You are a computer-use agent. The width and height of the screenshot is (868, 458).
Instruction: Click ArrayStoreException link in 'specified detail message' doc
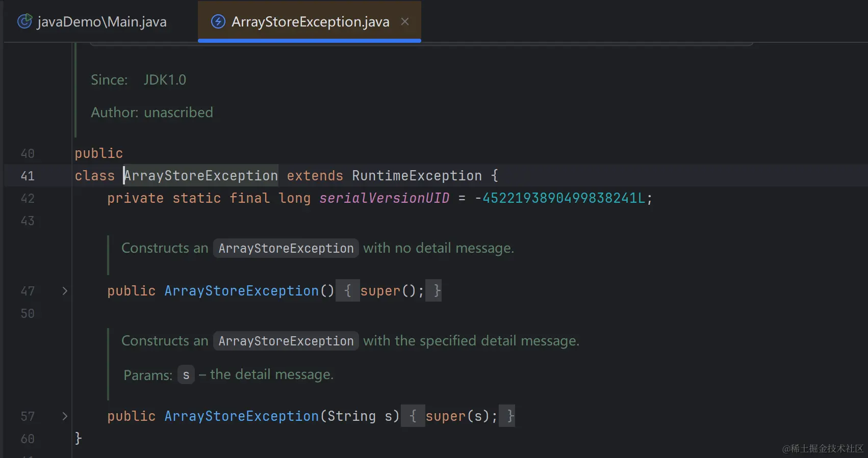click(x=286, y=341)
